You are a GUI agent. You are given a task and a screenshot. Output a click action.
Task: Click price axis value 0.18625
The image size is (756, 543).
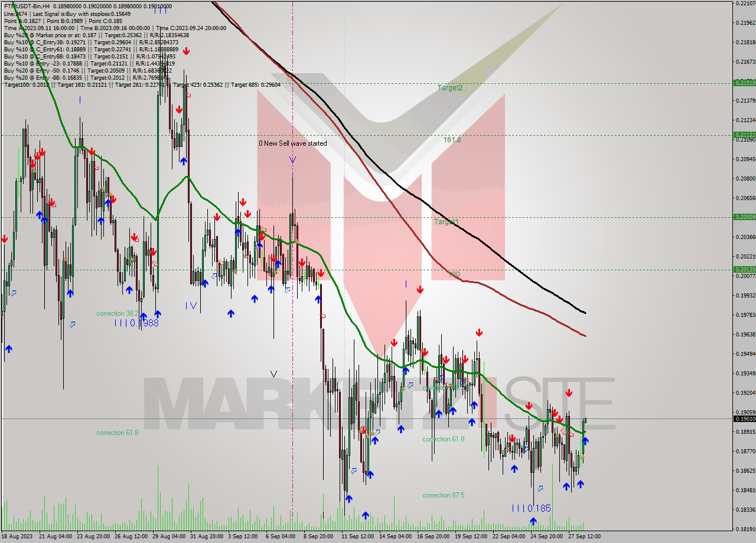(x=745, y=470)
